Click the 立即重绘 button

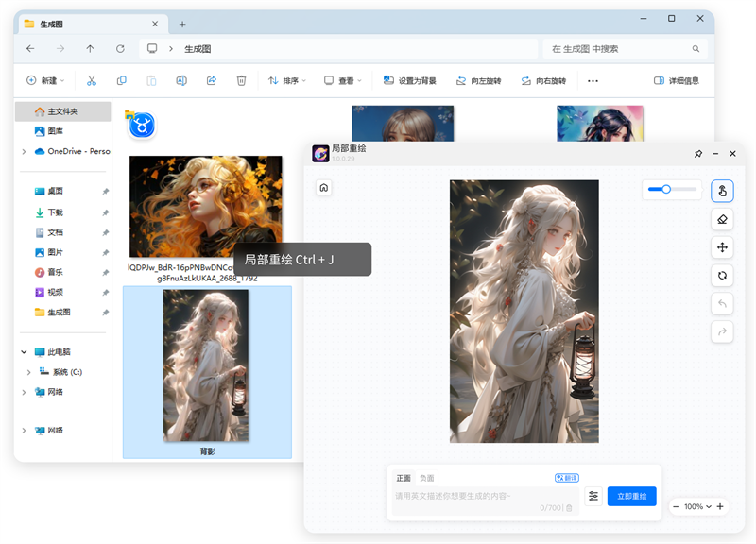tap(631, 495)
